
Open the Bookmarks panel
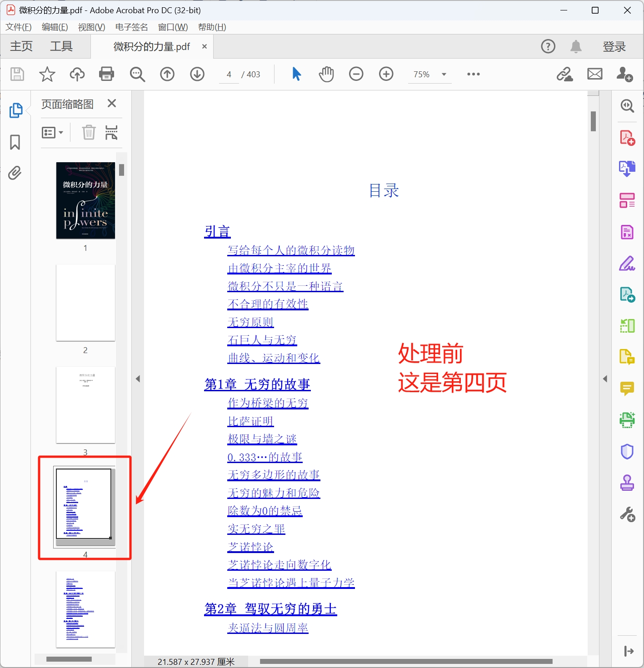pos(15,142)
